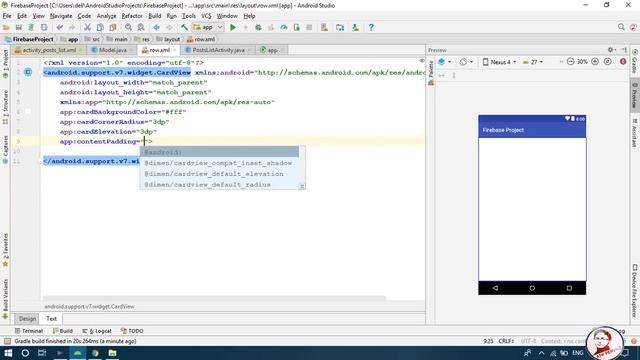Open the Build tool window
This screenshot has height=360, width=640.
coord(62,331)
